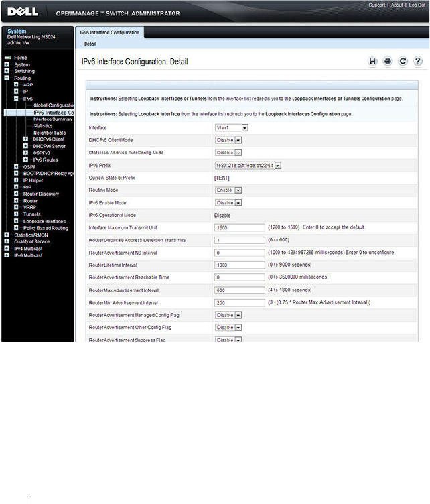Screen dimensions: 430x504
Task: Open the Support link
Action: 376,5
